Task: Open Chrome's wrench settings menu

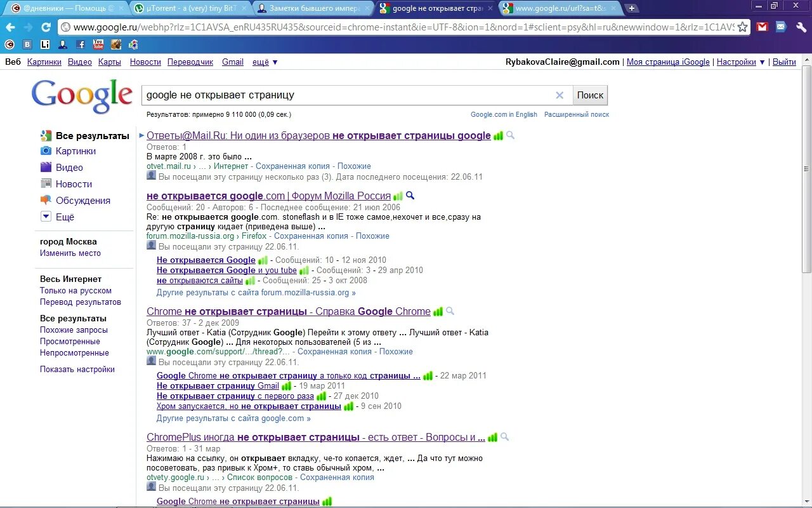Action: [x=801, y=27]
